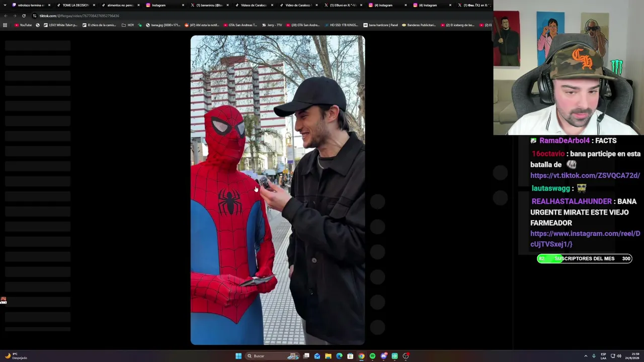Open the 'HD SSD 1TB KINGS' bookmark
Screen dimensions: 644x362
click(x=341, y=25)
